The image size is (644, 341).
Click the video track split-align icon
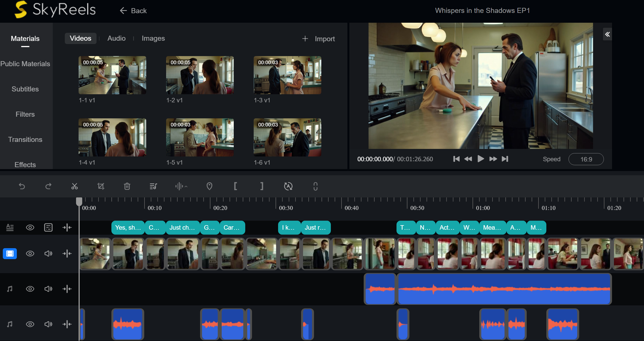pos(67,254)
